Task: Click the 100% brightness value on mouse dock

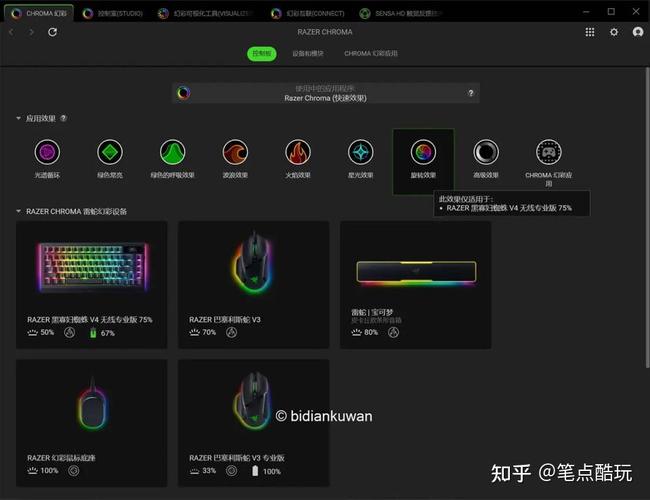Action: [x=49, y=471]
